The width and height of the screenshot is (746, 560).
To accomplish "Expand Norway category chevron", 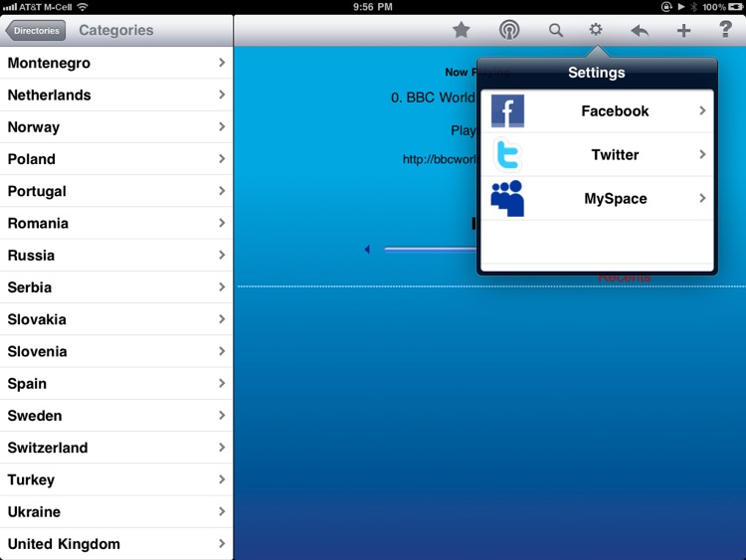I will (222, 126).
